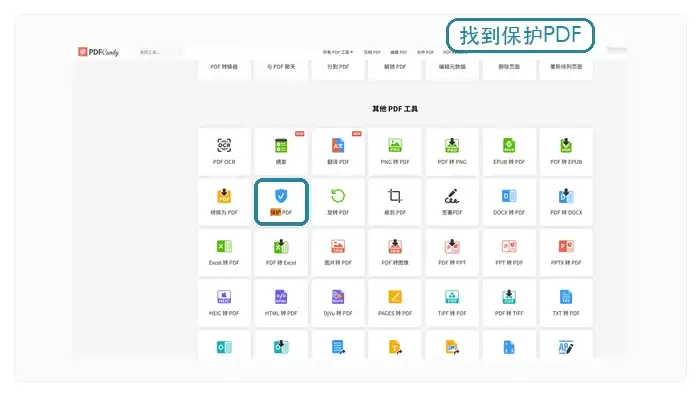Open the TXT 转 PDF tool
Screen dimensions: 700x395
point(566,303)
